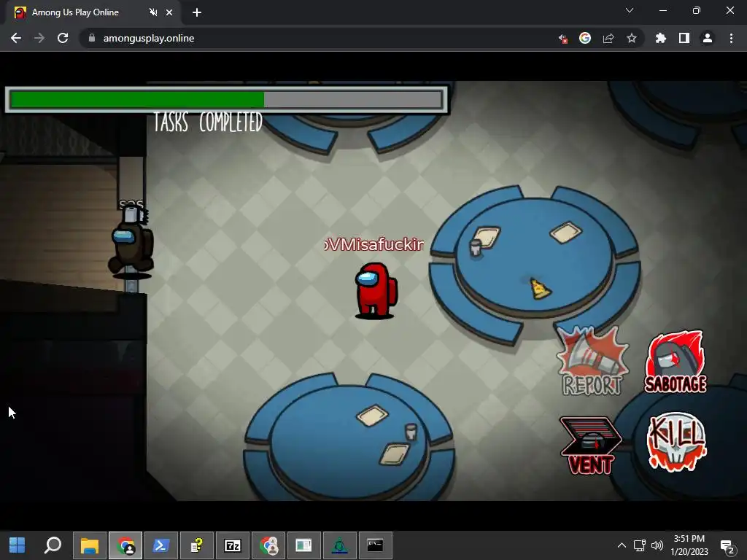747x560 pixels.
Task: View site security lock information
Action: pos(92,38)
